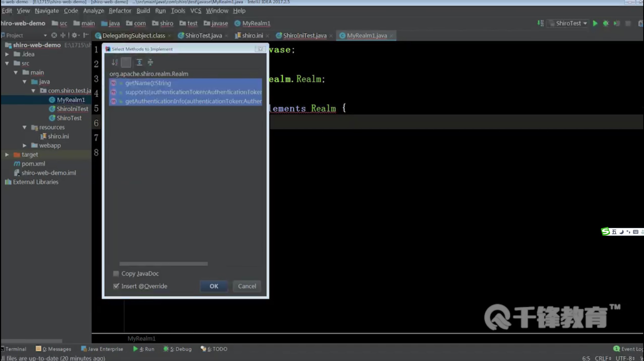Expand the webapp folder

click(24, 145)
